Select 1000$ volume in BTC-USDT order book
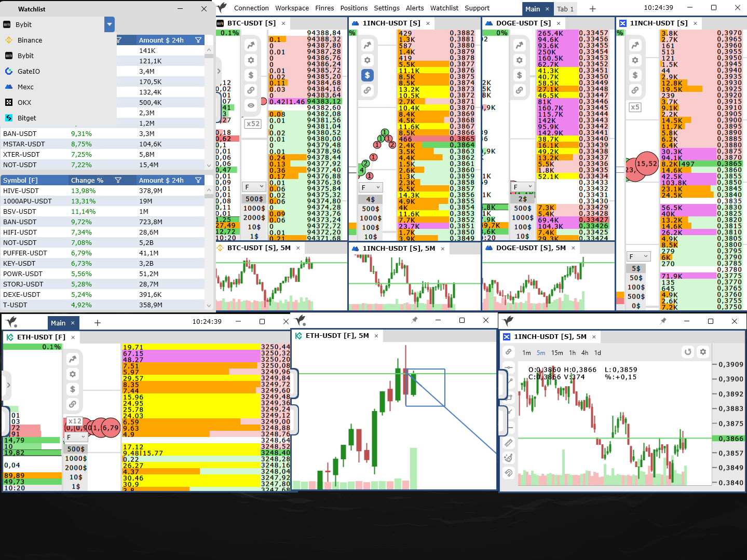The height and width of the screenshot is (560, 747). (254, 208)
